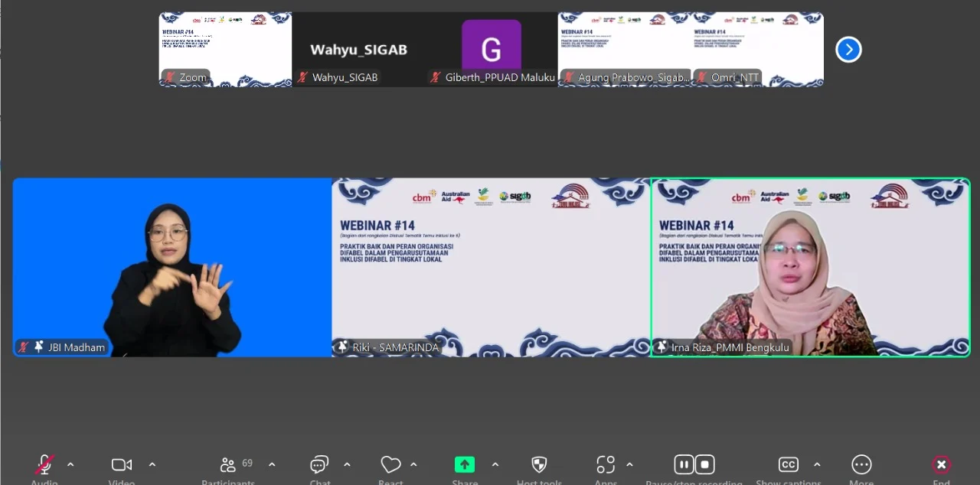Open the Chat panel
The image size is (980, 485).
(x=319, y=464)
